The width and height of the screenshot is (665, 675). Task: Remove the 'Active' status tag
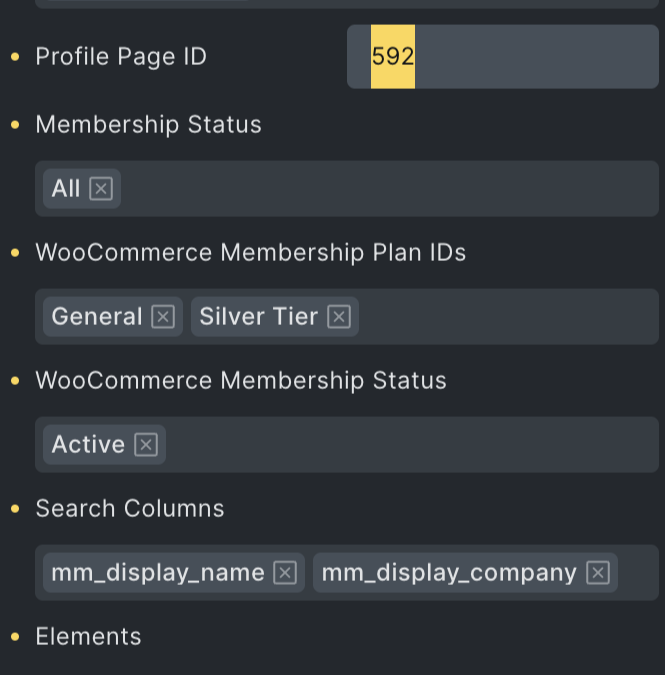pos(146,445)
